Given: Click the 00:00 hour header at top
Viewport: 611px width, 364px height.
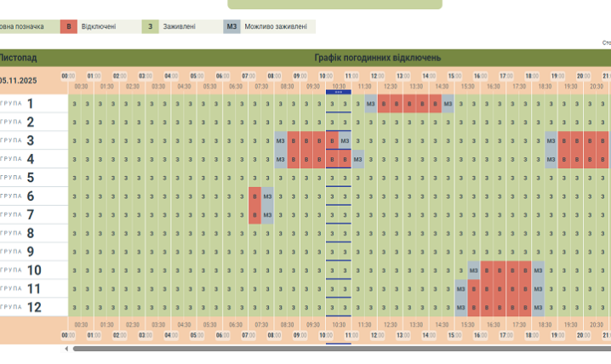Looking at the screenshot, I should pos(69,76).
